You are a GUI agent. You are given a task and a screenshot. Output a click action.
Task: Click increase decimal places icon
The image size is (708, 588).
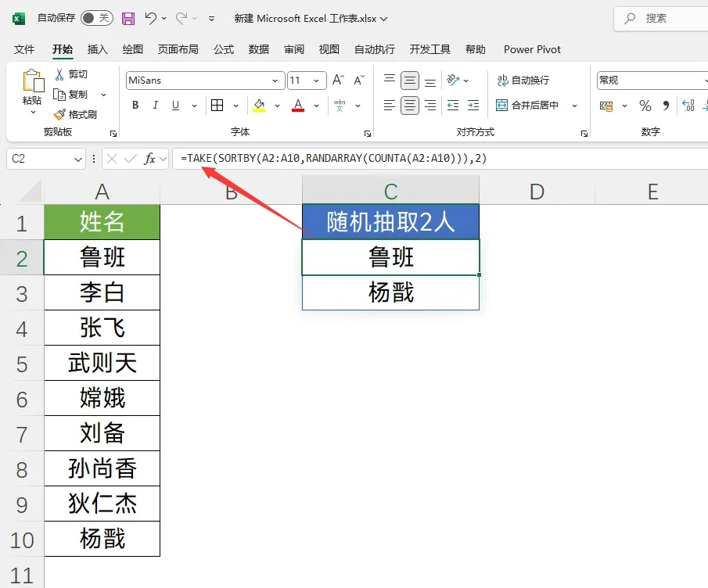[x=688, y=106]
